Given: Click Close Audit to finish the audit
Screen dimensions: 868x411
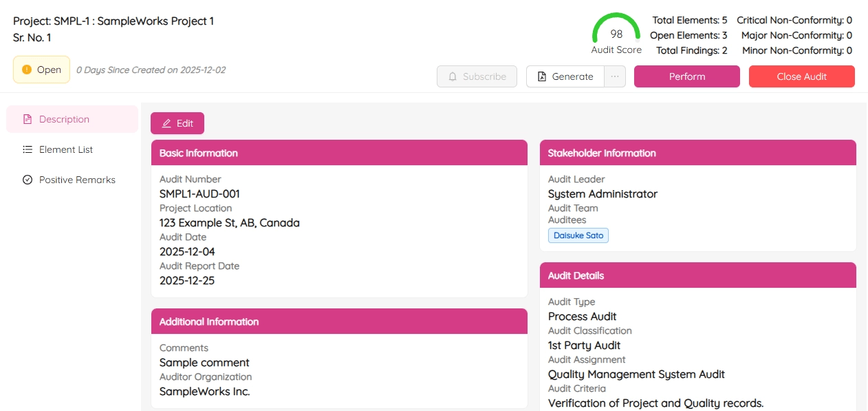Looking at the screenshot, I should [x=801, y=76].
